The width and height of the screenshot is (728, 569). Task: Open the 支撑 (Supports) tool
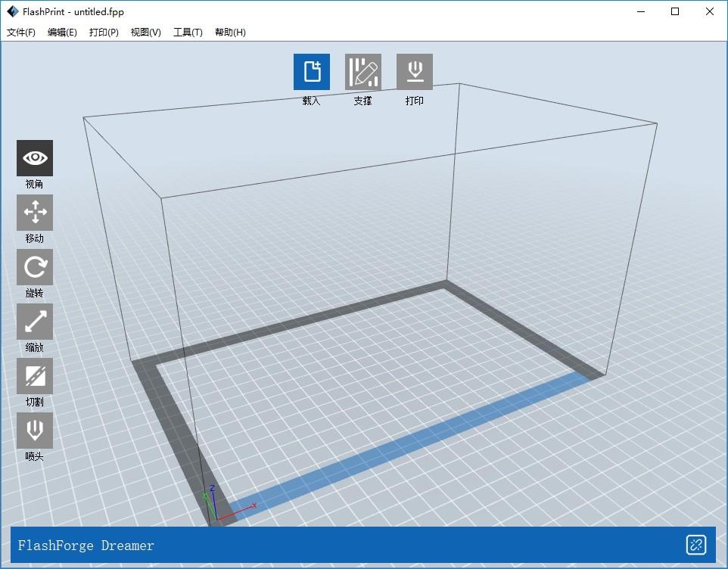click(363, 71)
